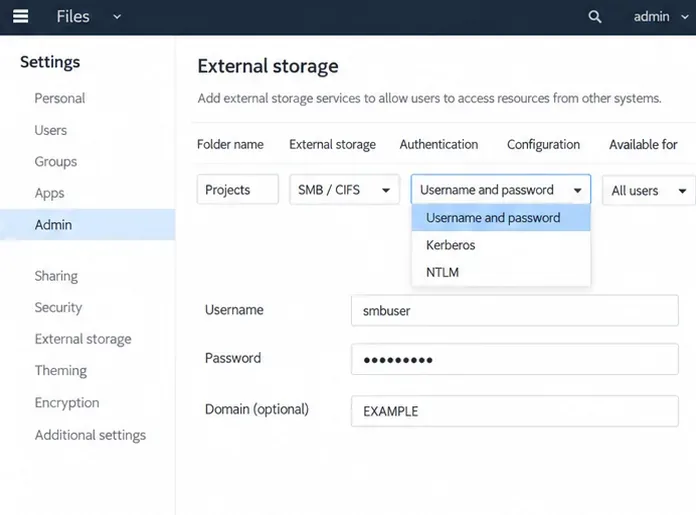Open Sharing admin settings
The image size is (696, 515).
[56, 276]
